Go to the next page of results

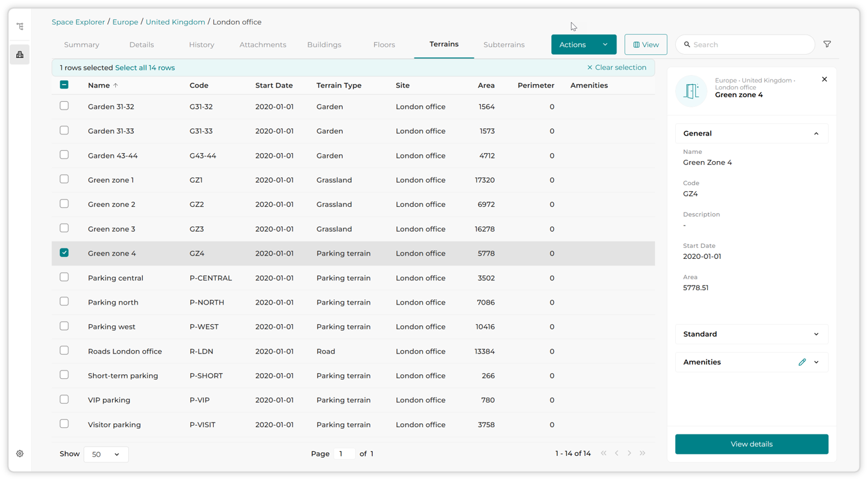pos(629,453)
